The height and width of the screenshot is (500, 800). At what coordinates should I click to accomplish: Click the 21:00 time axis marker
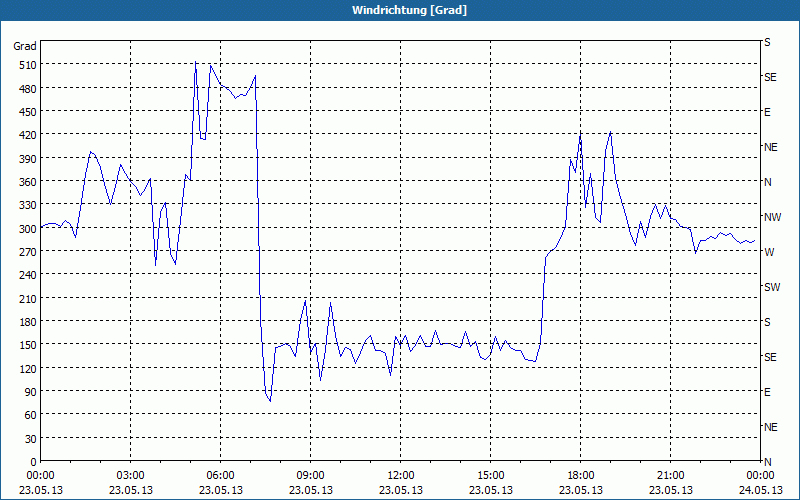pos(670,475)
